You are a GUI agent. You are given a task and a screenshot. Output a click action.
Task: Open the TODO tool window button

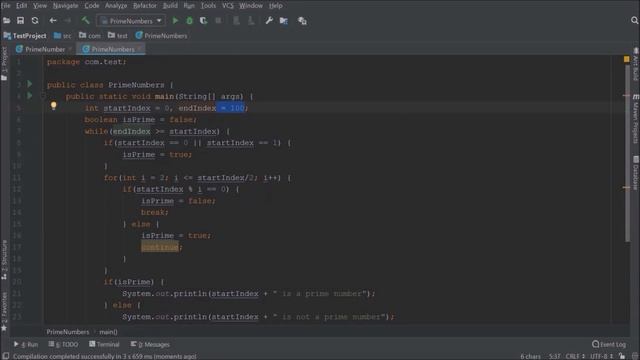click(x=63, y=344)
